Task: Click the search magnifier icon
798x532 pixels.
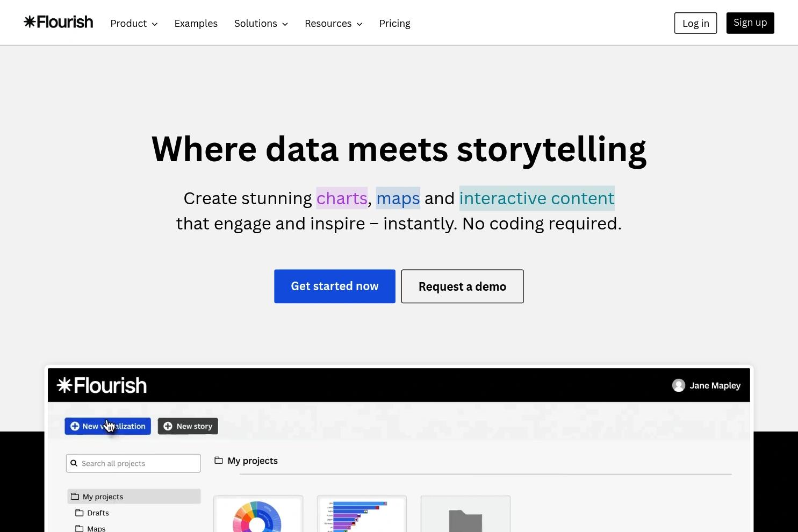Action: [74, 463]
